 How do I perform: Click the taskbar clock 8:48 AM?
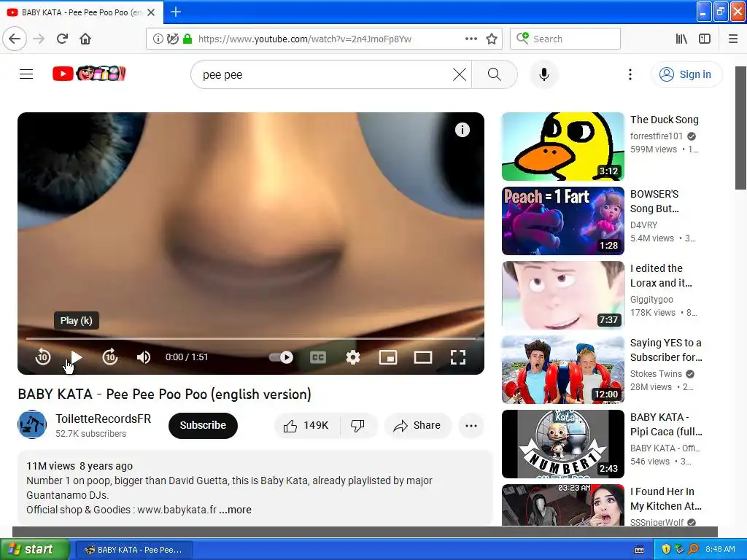pyautogui.click(x=720, y=550)
